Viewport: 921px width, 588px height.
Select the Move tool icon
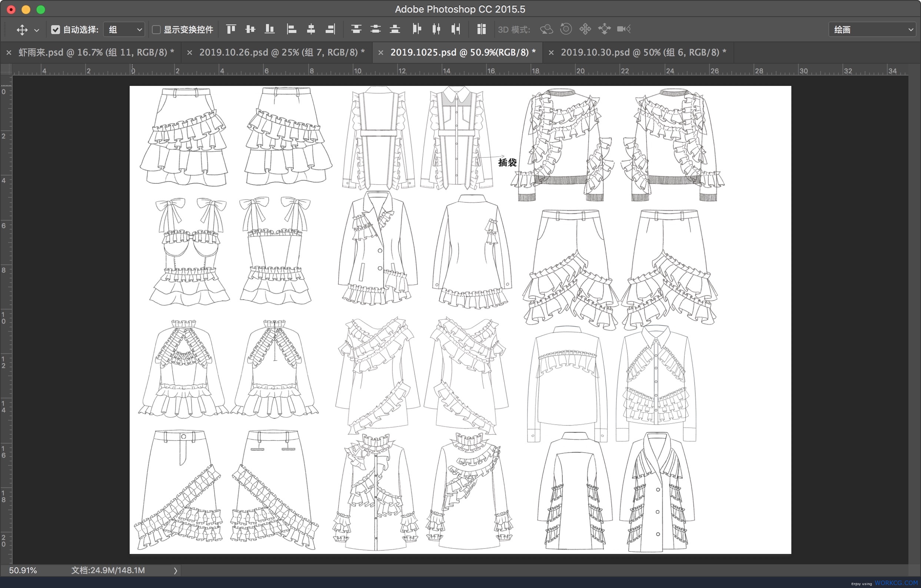coord(22,30)
